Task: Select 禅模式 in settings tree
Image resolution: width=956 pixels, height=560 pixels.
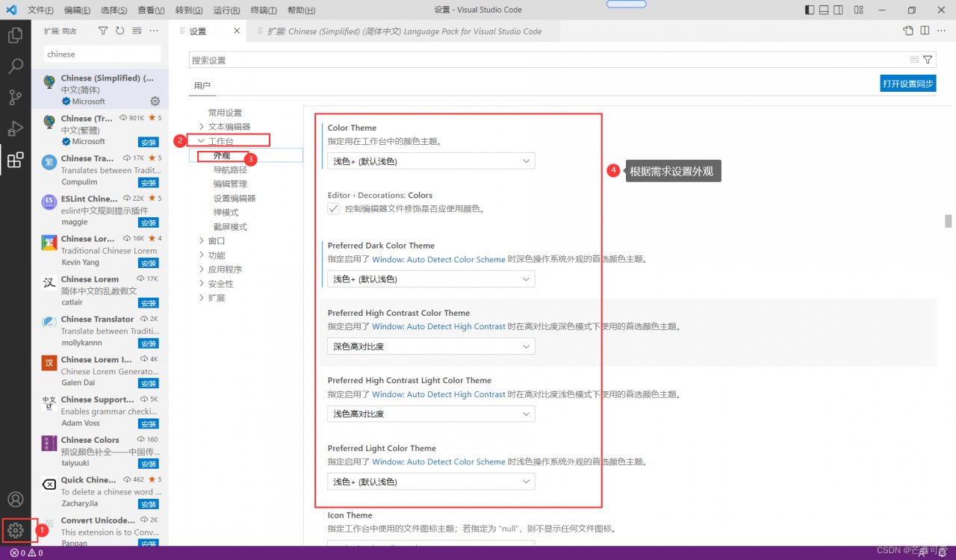Action: coord(226,212)
